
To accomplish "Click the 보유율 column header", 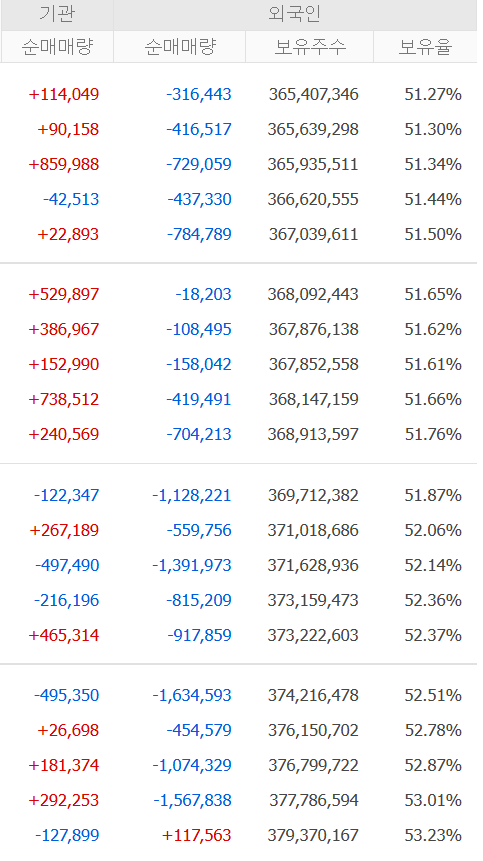I will pos(425,47).
